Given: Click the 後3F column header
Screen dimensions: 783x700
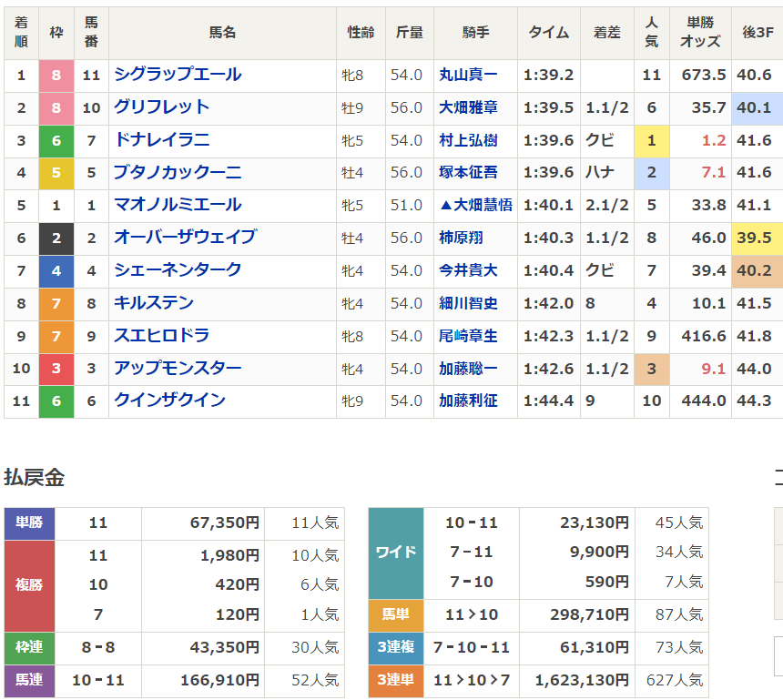Looking at the screenshot, I should coord(757,33).
